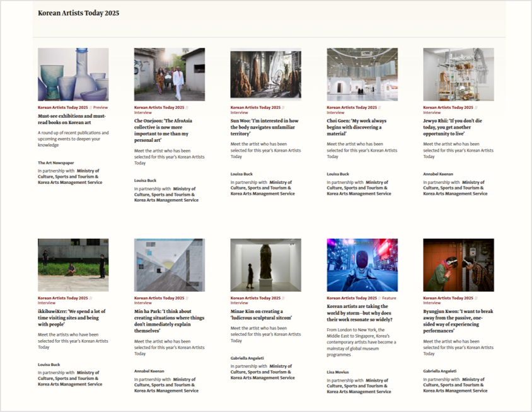Click the ikkibawiKrrr article photo
This screenshot has width=532, height=412.
click(73, 265)
